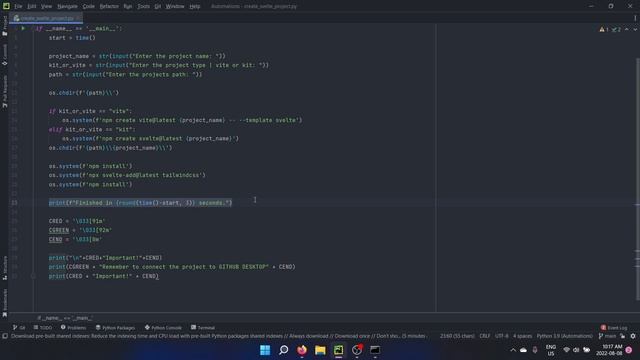
Task: Open the Git menu
Action: click(x=158, y=6)
